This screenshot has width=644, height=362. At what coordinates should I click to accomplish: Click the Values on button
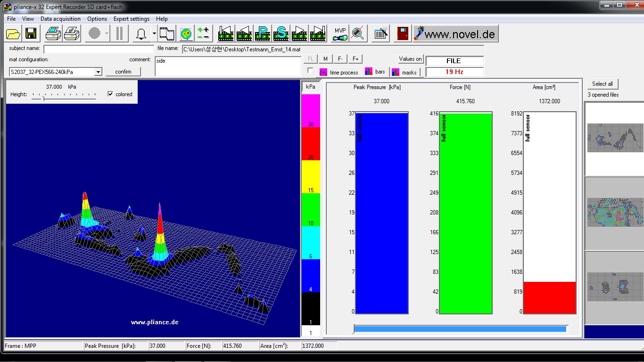[411, 59]
